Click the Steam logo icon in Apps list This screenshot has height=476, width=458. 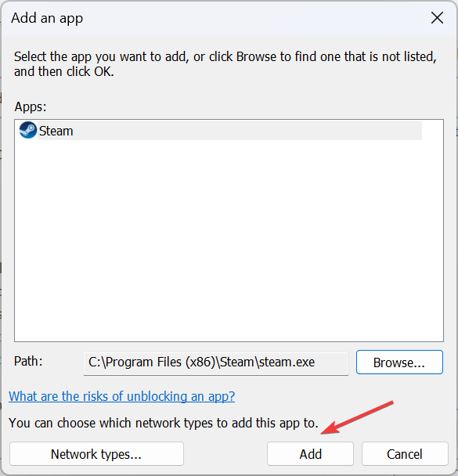tap(28, 130)
